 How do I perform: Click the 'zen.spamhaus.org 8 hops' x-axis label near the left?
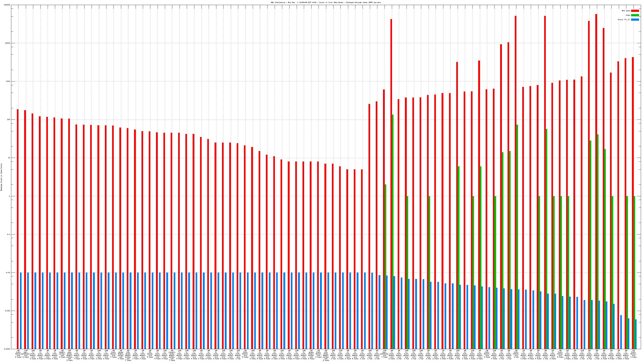tap(26, 354)
